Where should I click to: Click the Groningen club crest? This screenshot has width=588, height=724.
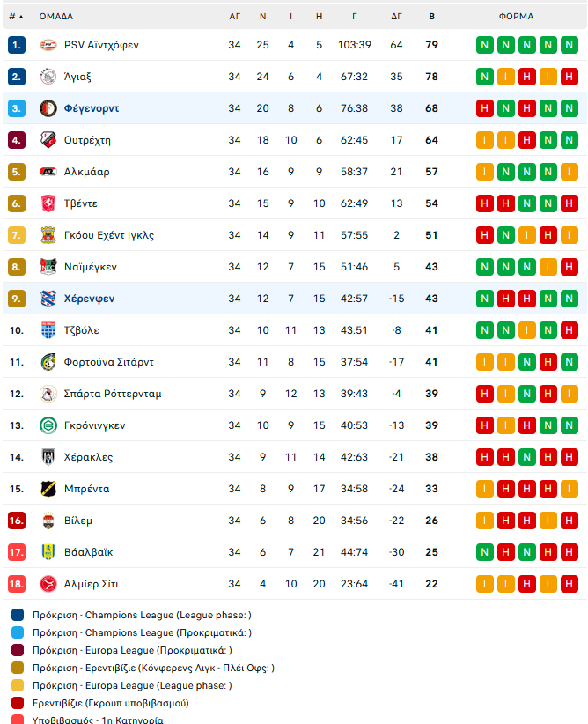48,425
